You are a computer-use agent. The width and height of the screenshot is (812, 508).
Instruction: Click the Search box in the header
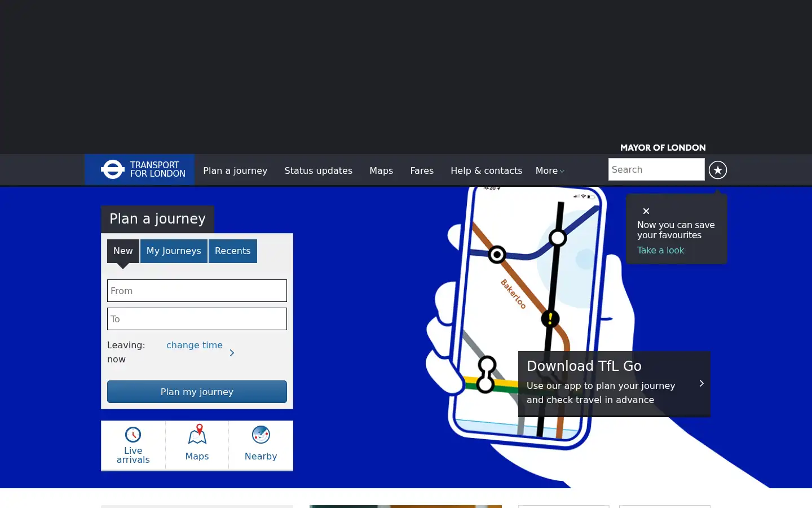tap(656, 169)
